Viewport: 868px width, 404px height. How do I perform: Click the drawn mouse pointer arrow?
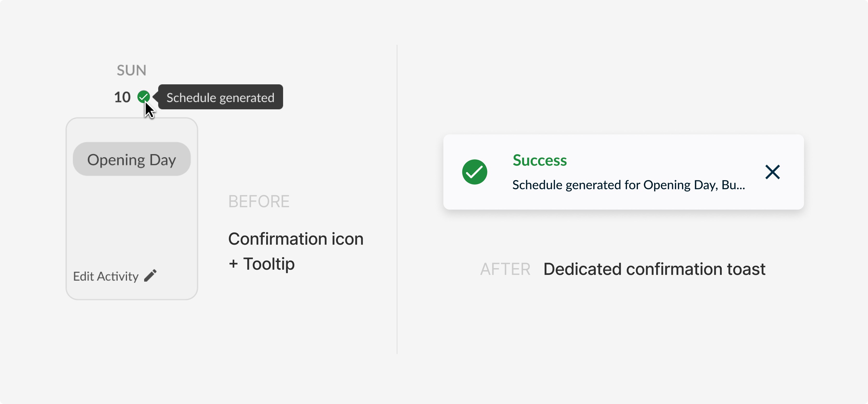click(149, 110)
